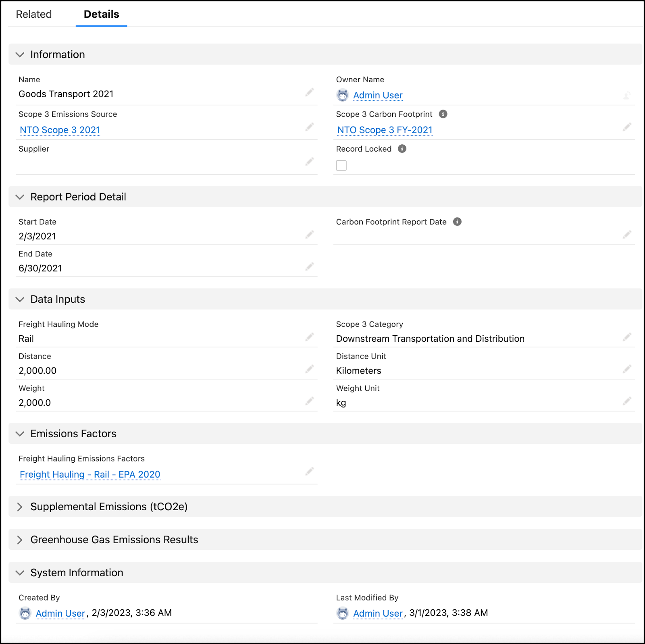Viewport: 645px width, 644px height.
Task: Edit Distance Unit pencil icon
Action: click(x=627, y=369)
